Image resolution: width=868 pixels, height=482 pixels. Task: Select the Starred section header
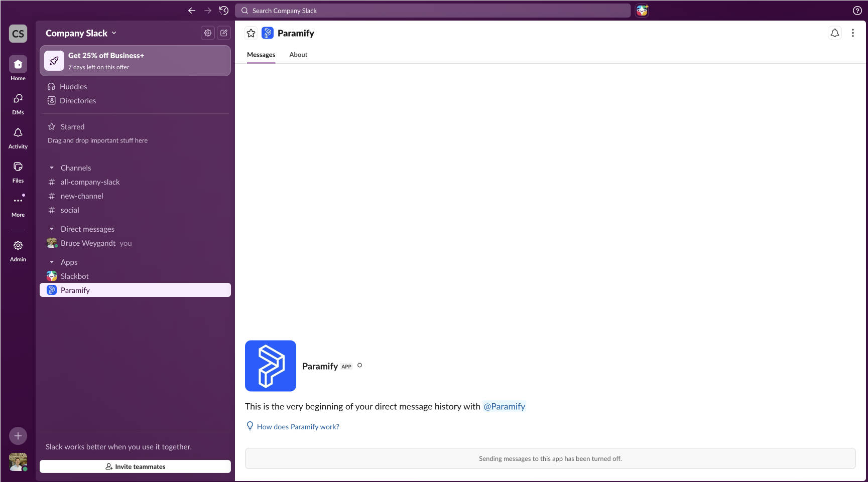72,126
